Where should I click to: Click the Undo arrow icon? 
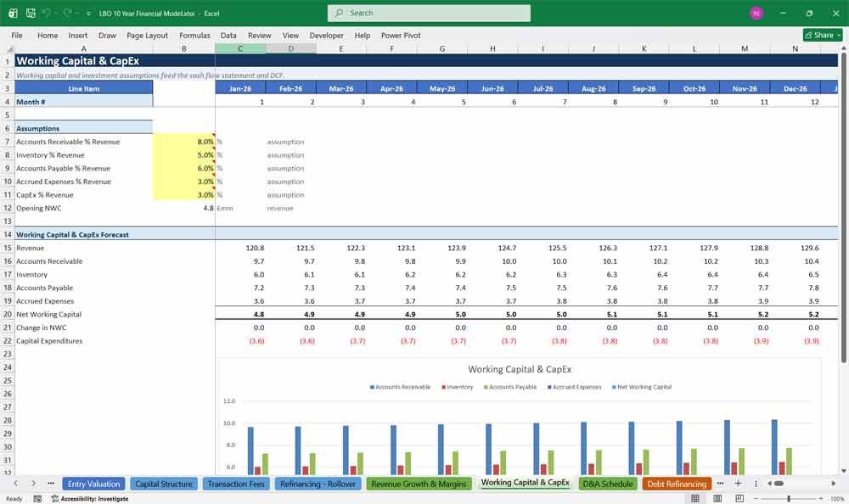47,13
